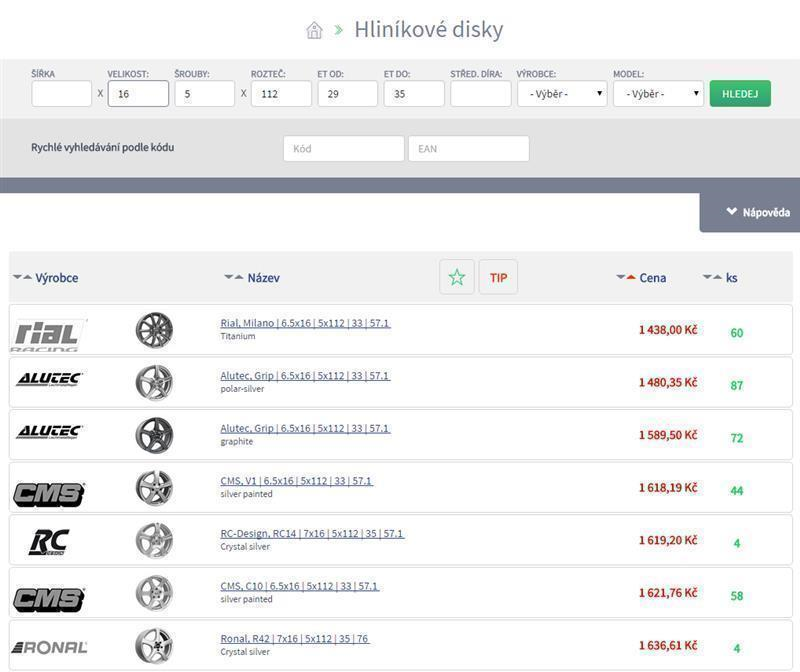View Alutec Grip graphite wheel image
This screenshot has width=800, height=672.
(154, 435)
